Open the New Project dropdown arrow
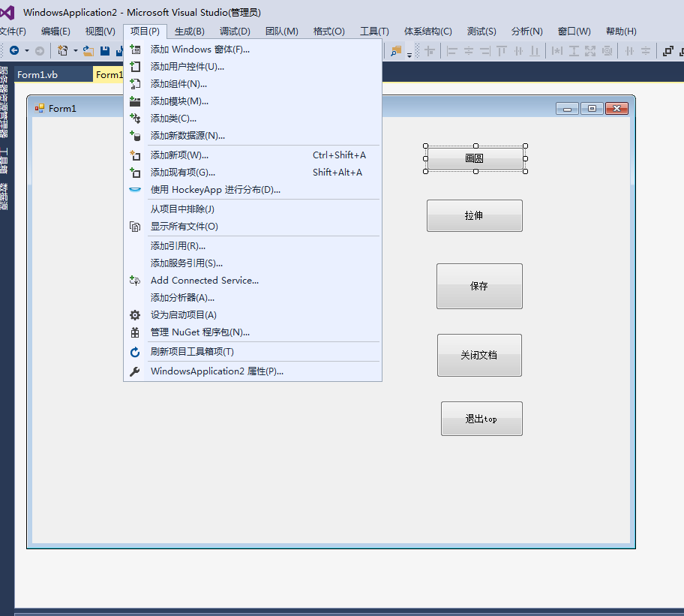This screenshot has height=616, width=684. click(x=76, y=51)
